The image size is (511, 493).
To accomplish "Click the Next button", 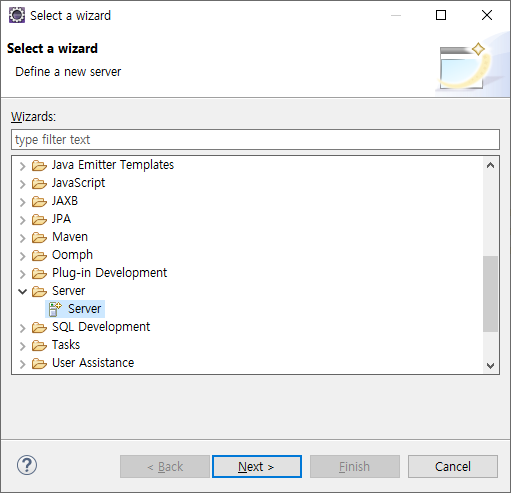I will [257, 466].
